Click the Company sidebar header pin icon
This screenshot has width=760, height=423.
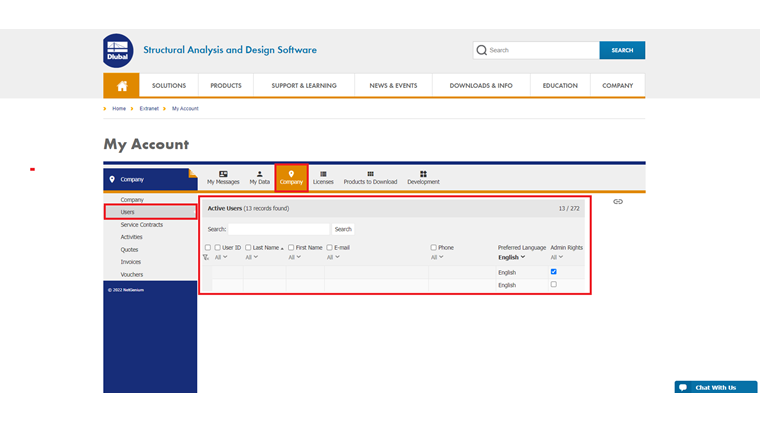coord(112,179)
